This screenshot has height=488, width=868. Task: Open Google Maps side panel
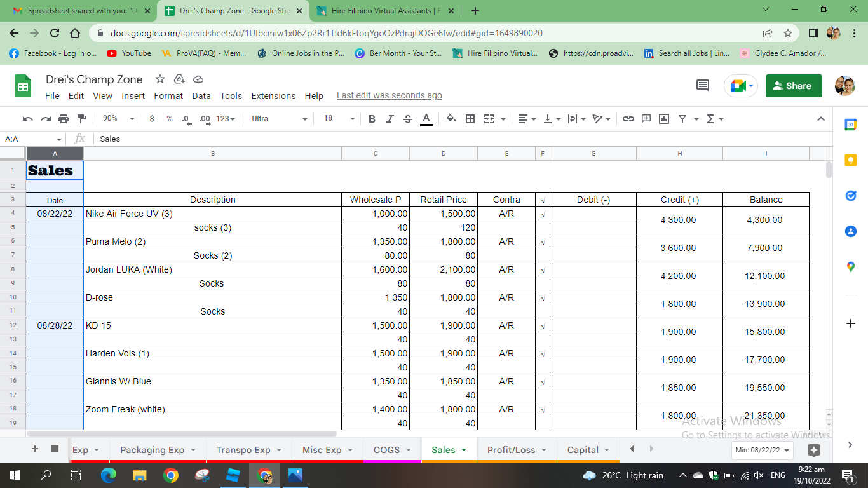click(x=851, y=268)
